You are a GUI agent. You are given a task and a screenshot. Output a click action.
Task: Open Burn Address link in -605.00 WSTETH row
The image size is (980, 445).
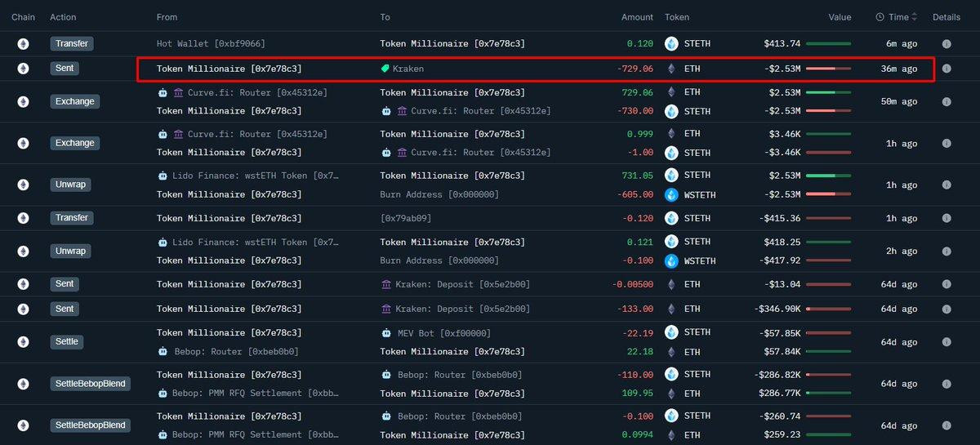439,194
